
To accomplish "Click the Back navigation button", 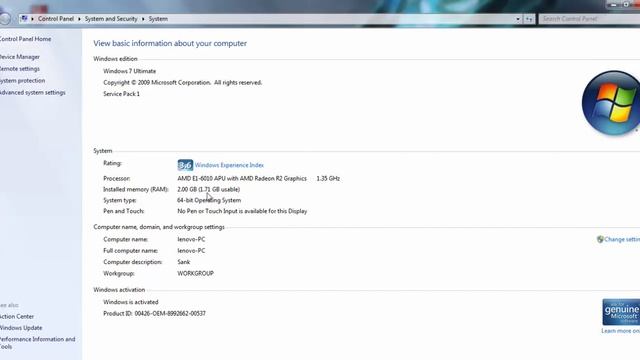I will click(x=5, y=18).
